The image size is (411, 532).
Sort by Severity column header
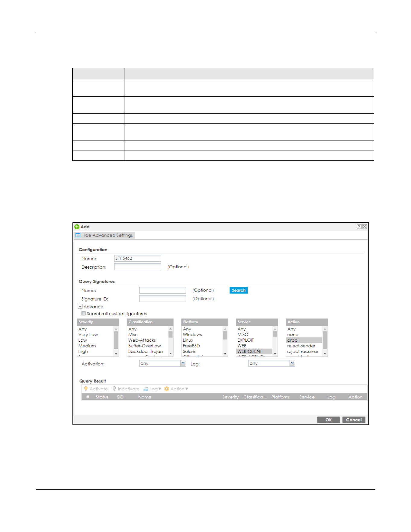(230, 397)
